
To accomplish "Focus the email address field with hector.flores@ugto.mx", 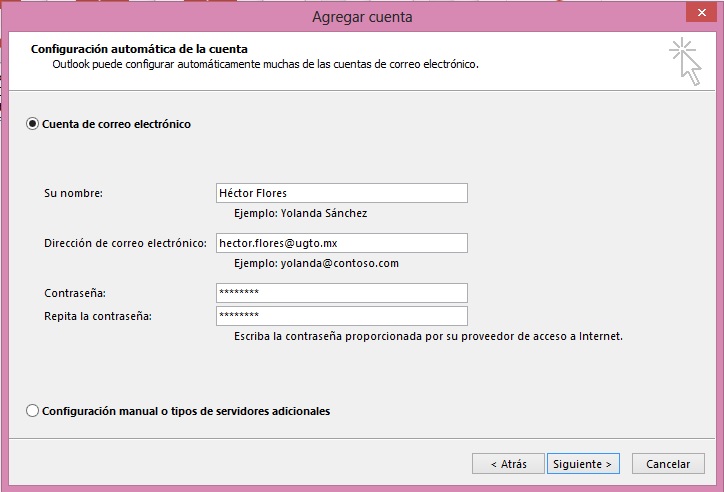I will [x=341, y=243].
